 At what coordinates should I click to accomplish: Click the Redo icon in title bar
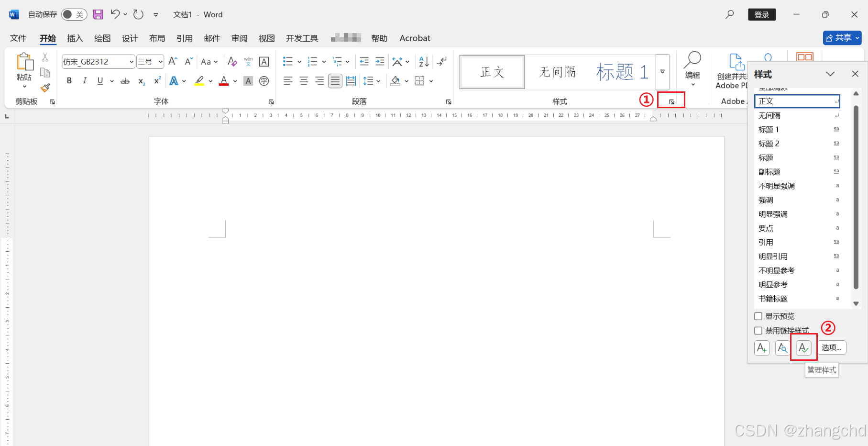(x=138, y=14)
